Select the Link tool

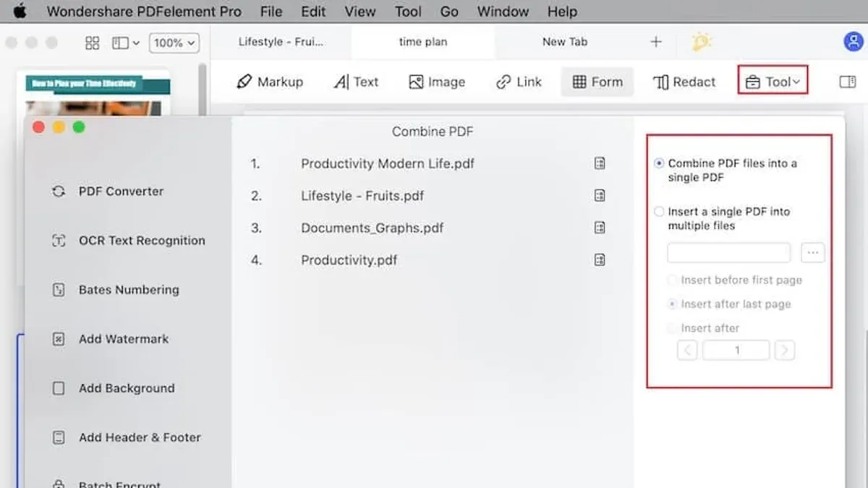tap(519, 82)
